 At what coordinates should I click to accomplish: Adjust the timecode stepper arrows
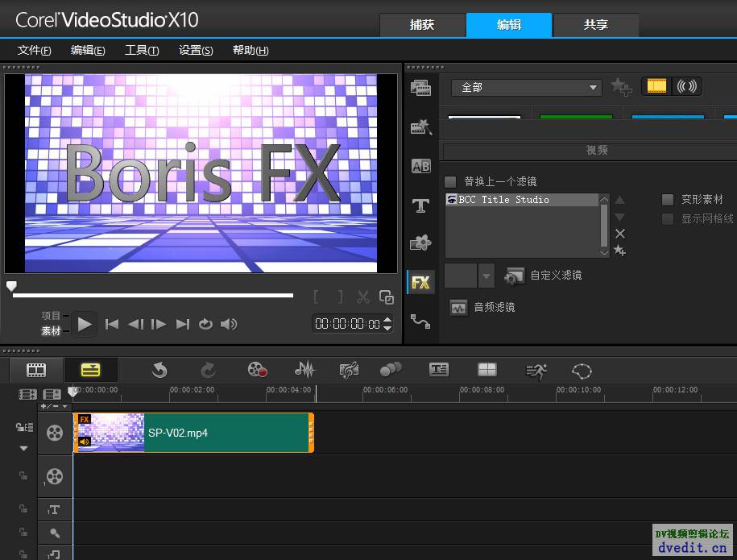387,323
